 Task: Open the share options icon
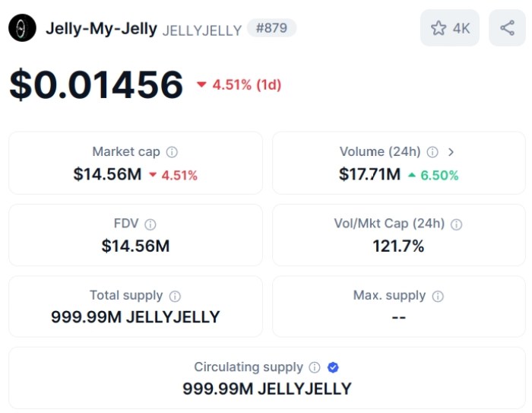coord(507,28)
